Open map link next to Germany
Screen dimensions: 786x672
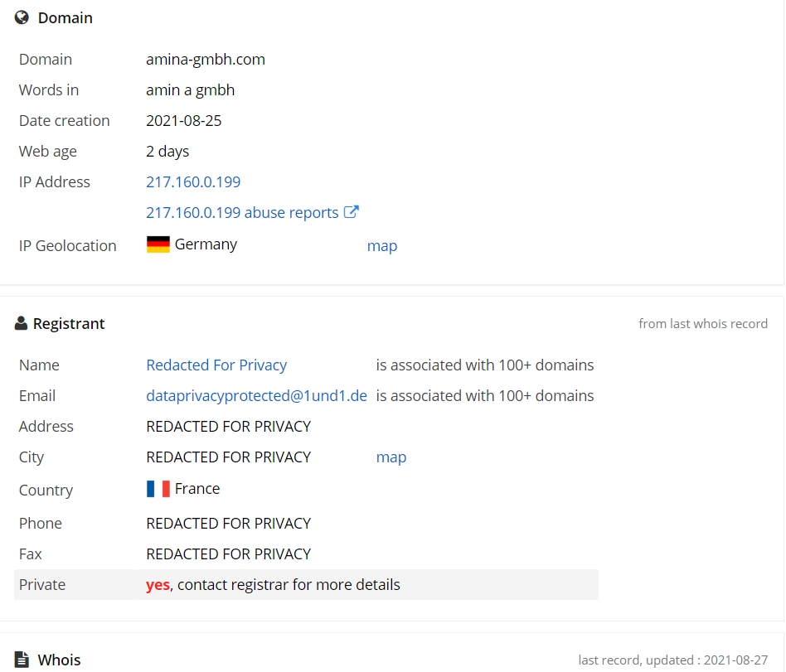[382, 245]
